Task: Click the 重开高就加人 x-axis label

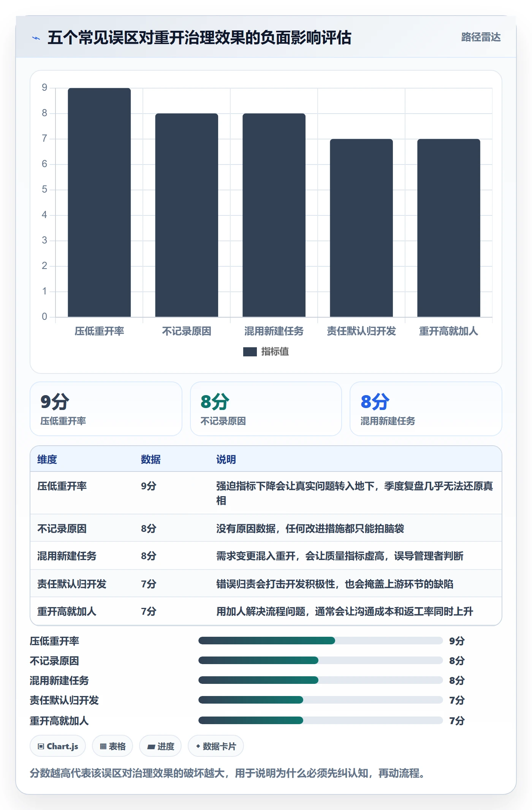Action: click(x=449, y=331)
